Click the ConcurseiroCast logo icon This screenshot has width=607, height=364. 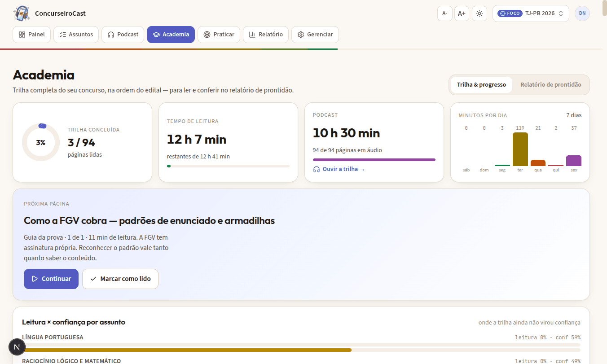point(21,13)
